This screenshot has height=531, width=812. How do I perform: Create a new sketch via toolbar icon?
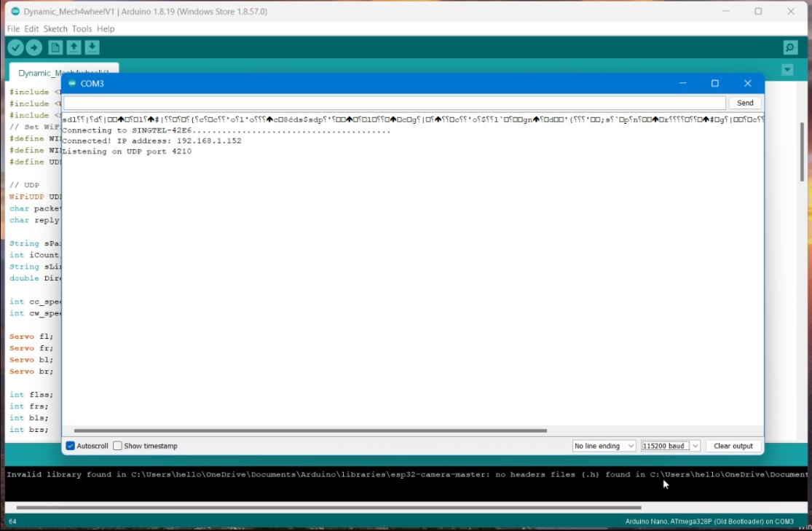tap(55, 47)
